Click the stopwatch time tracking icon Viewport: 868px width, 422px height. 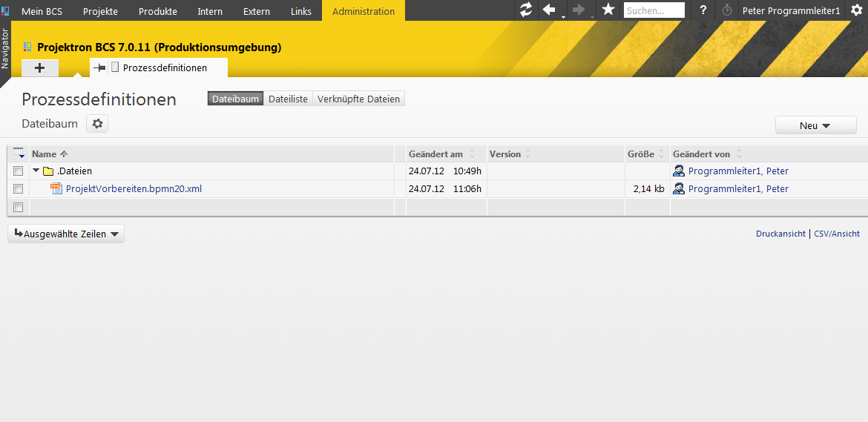tap(727, 10)
